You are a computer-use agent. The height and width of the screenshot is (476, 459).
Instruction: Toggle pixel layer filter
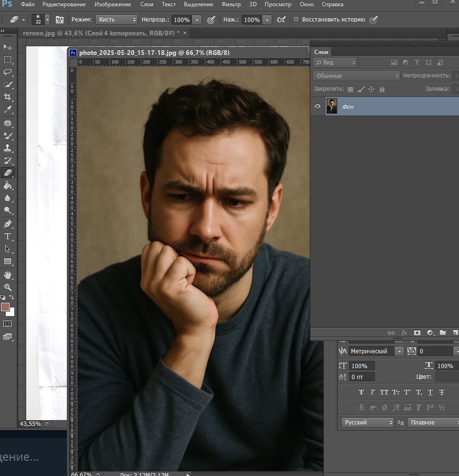click(x=394, y=62)
